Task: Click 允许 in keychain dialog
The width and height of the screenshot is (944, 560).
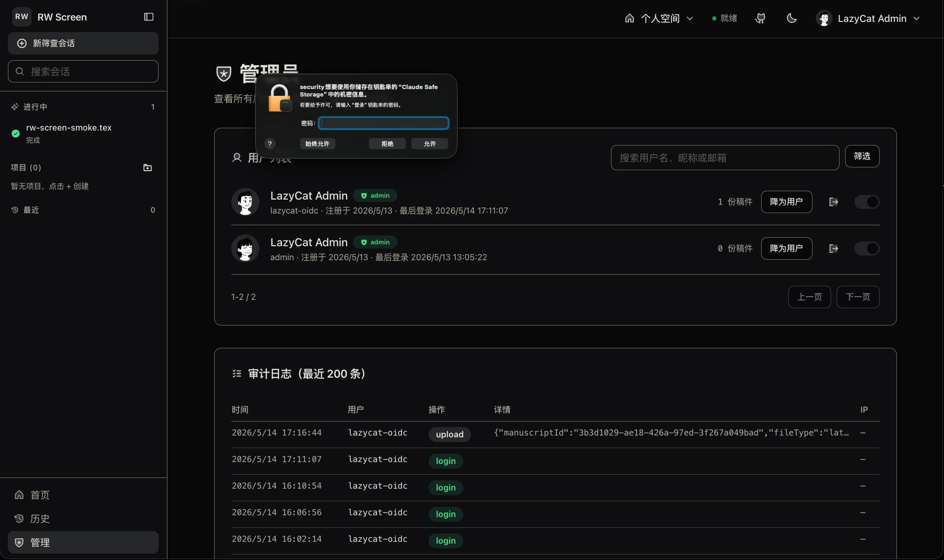Action: click(430, 144)
